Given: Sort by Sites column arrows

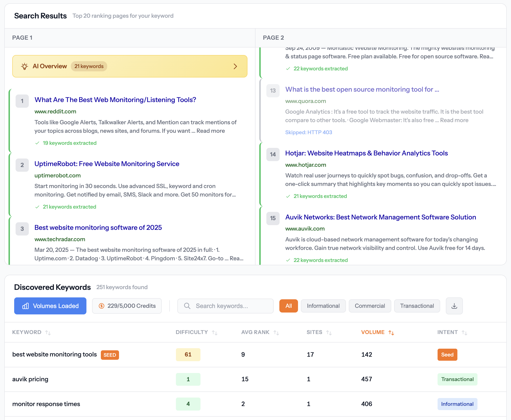Looking at the screenshot, I should [329, 333].
